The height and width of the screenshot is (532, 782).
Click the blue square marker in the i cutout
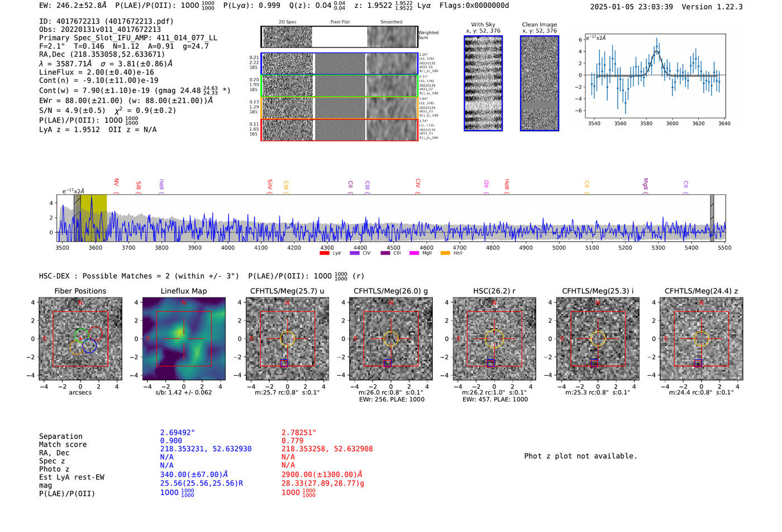point(594,363)
